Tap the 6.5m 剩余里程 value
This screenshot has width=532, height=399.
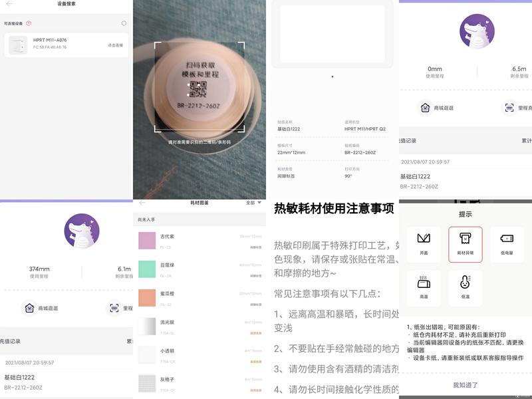(519, 69)
